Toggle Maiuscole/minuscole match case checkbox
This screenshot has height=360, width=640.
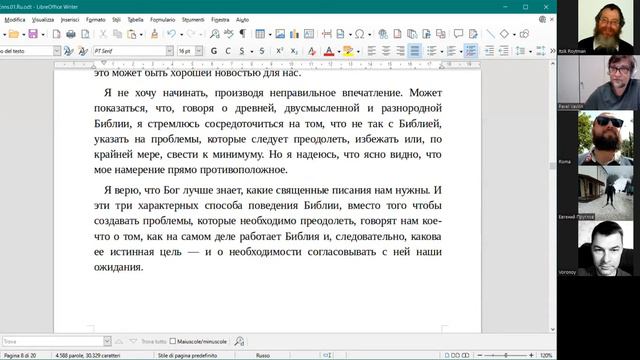pyautogui.click(x=173, y=341)
